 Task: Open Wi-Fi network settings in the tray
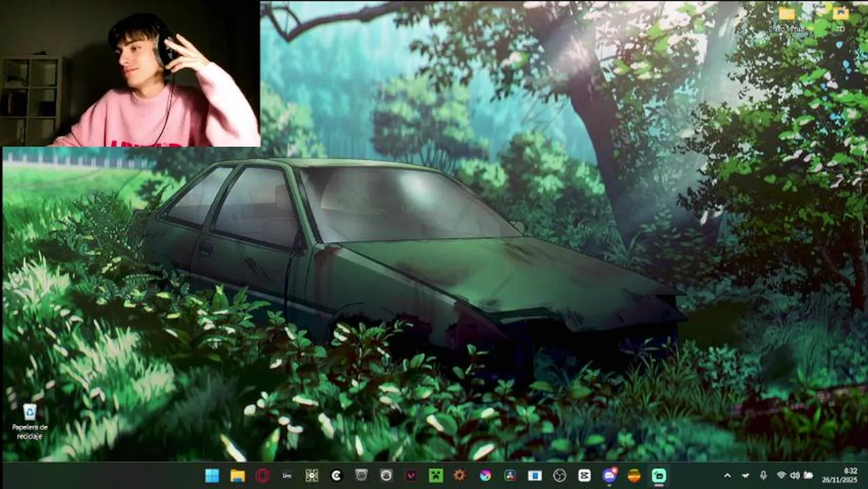[x=781, y=475]
